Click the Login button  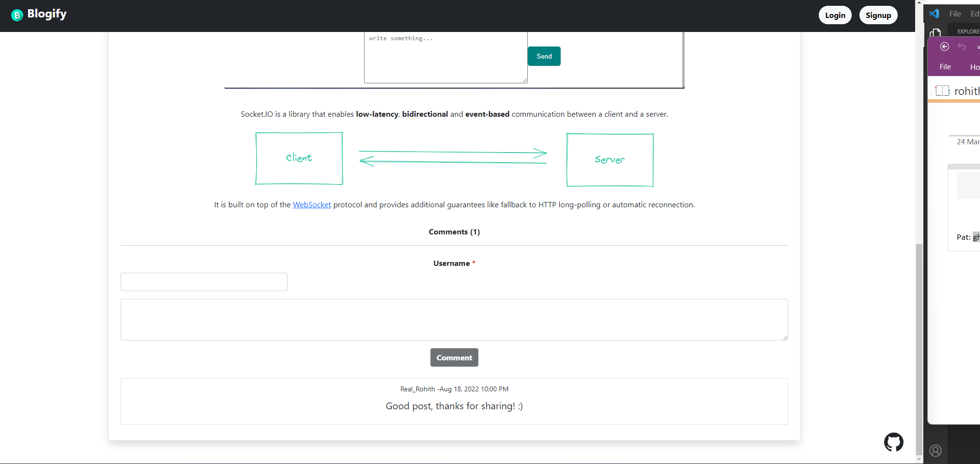tap(835, 15)
